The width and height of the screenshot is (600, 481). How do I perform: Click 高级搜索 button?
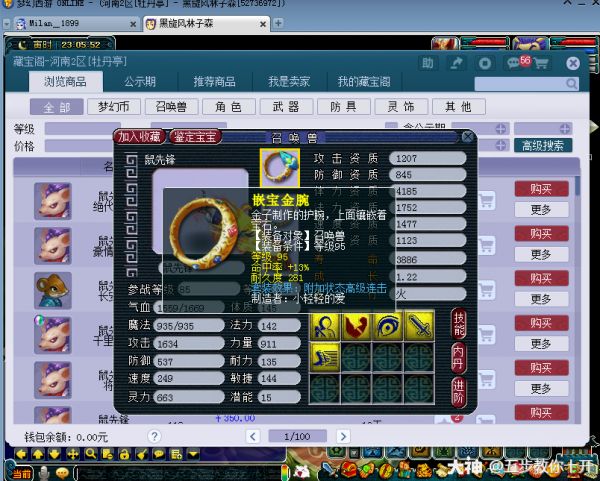(543, 145)
